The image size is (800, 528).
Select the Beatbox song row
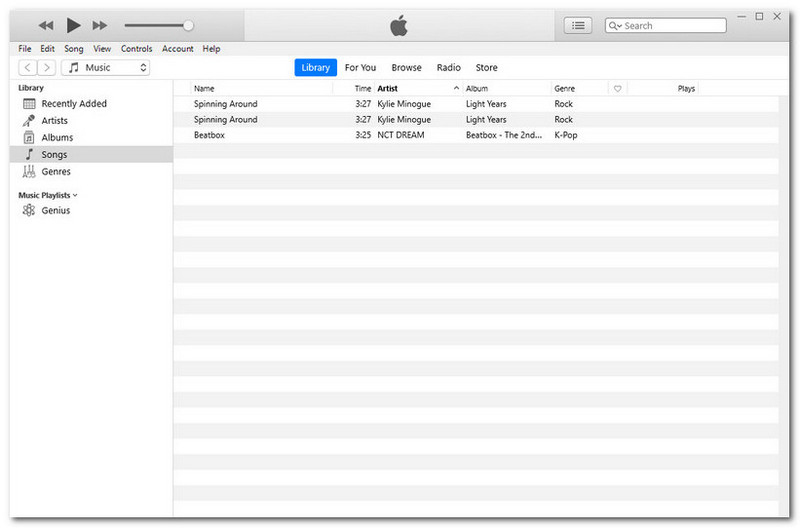coord(476,135)
